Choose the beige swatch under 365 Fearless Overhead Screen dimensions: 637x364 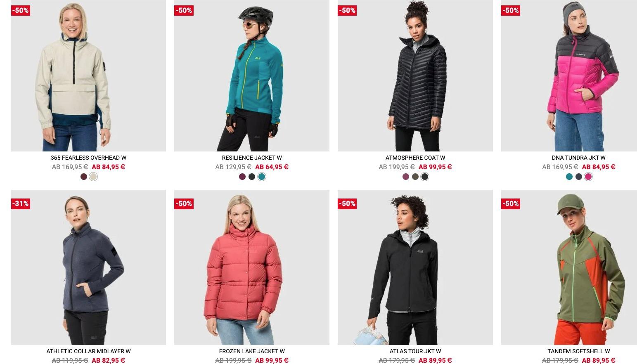(x=93, y=177)
